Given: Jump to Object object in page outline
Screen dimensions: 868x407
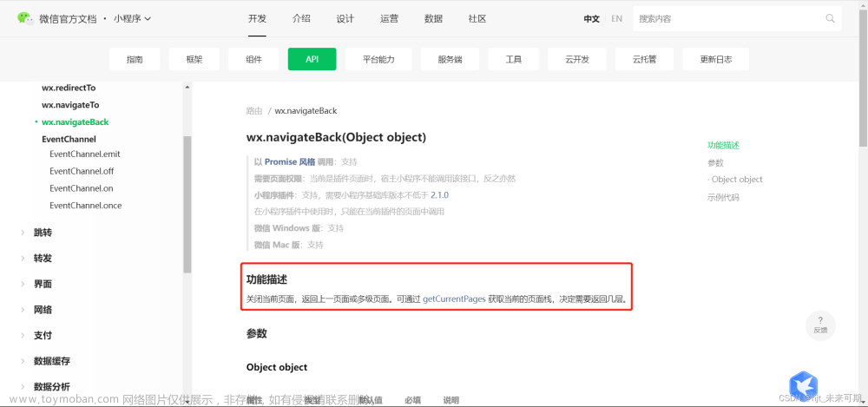Looking at the screenshot, I should (735, 180).
